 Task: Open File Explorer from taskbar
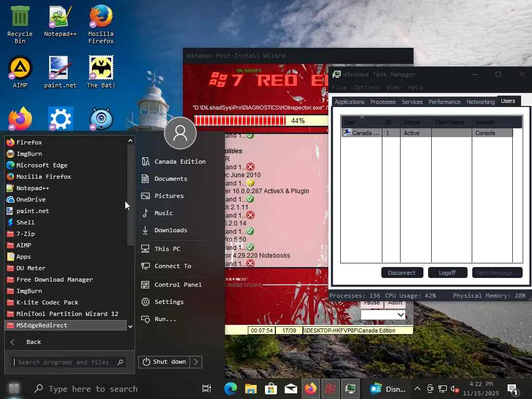click(251, 389)
